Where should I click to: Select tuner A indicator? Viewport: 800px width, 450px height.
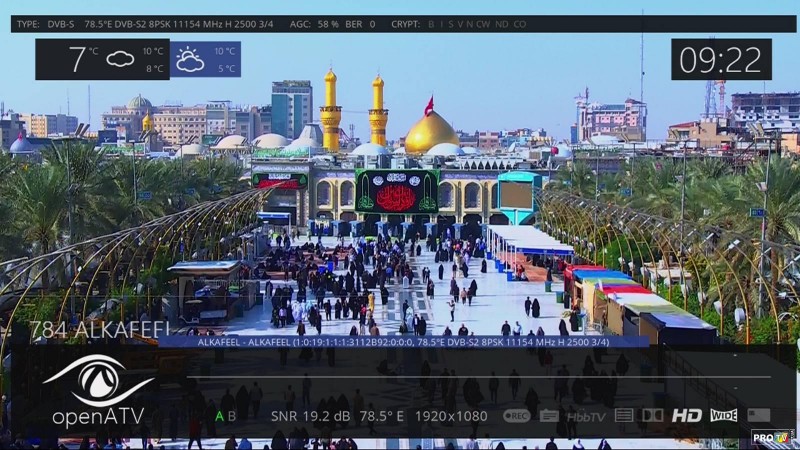219,416
